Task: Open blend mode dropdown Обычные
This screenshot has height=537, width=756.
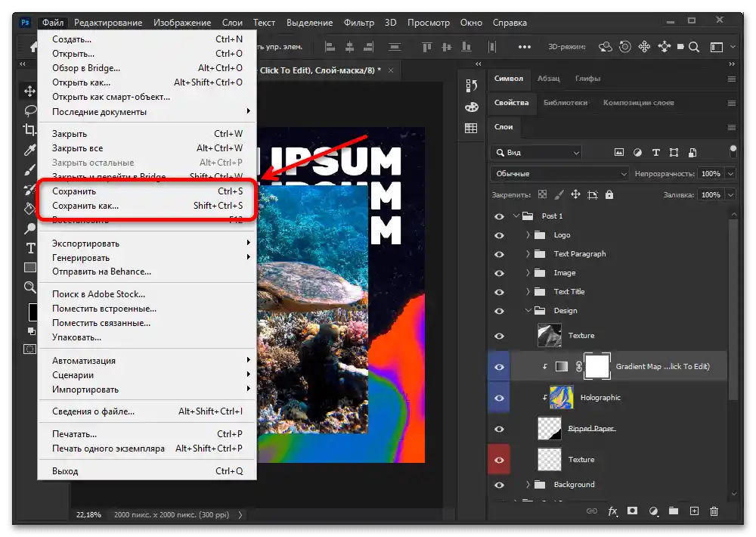Action: click(x=560, y=174)
